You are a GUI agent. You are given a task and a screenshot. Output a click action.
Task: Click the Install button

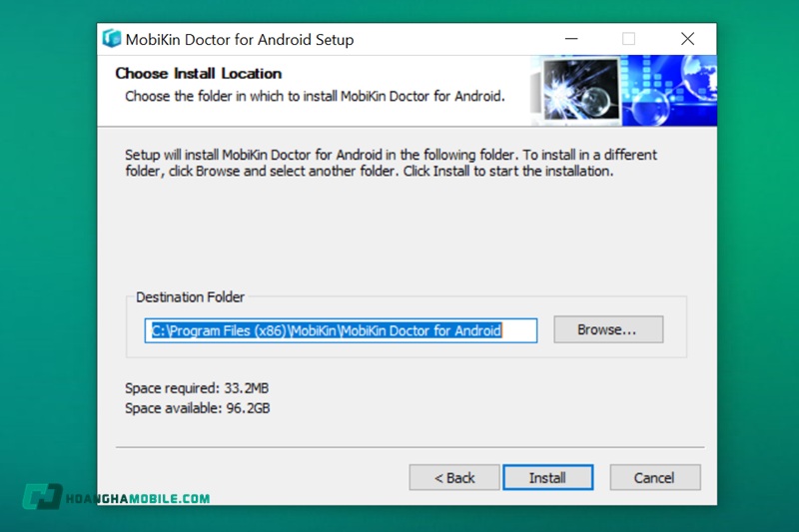tap(547, 477)
